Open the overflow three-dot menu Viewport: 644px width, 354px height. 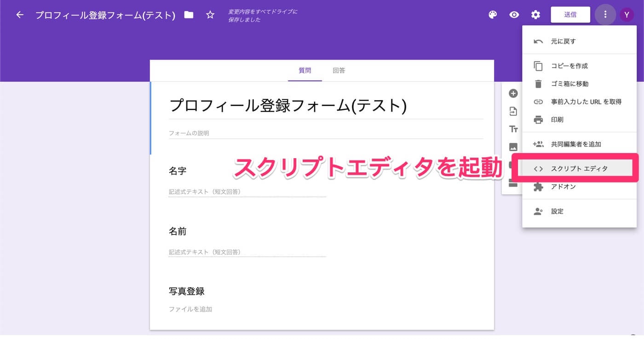click(605, 15)
